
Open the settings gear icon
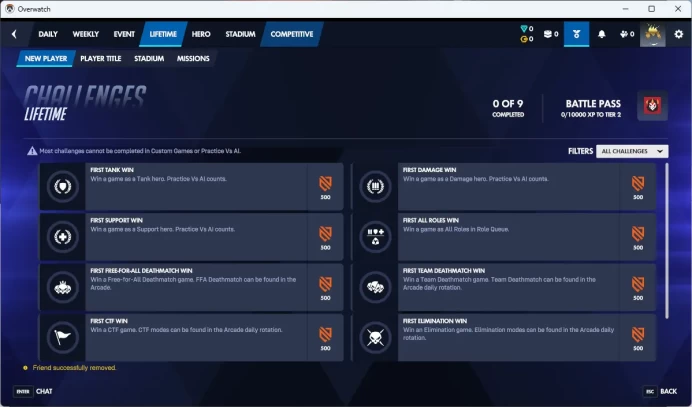679,34
